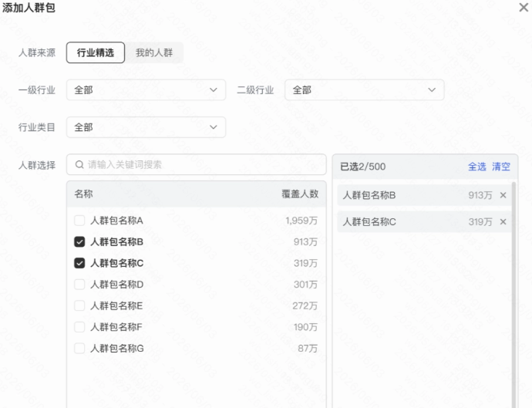Image resolution: width=532 pixels, height=408 pixels.
Task: Click the 190万 coverage value
Action: click(x=305, y=327)
